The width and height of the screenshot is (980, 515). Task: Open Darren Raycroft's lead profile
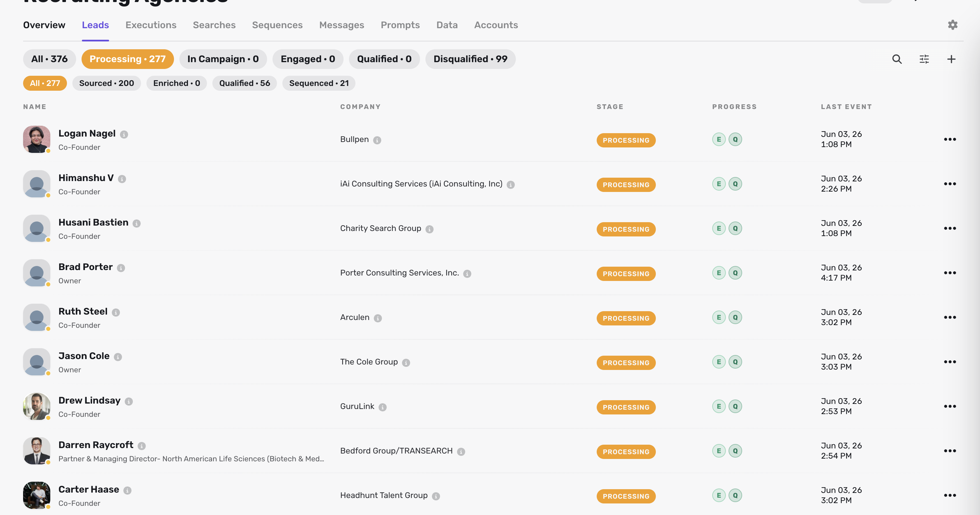tap(95, 445)
